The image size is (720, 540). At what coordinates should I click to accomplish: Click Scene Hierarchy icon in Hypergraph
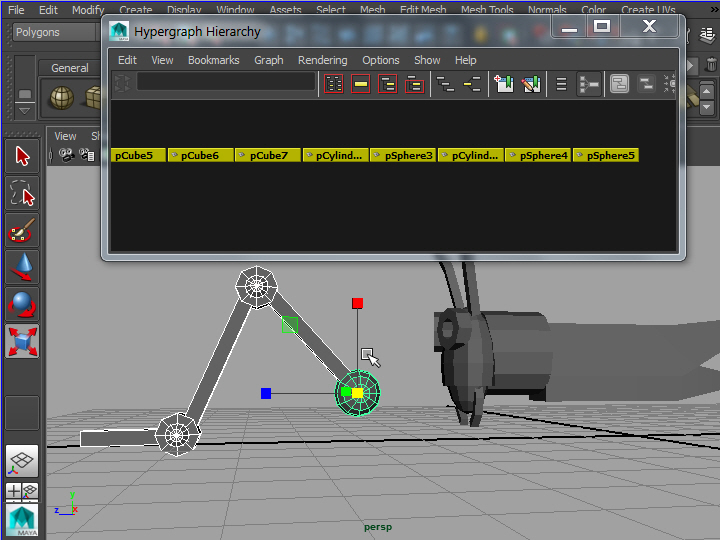click(445, 84)
